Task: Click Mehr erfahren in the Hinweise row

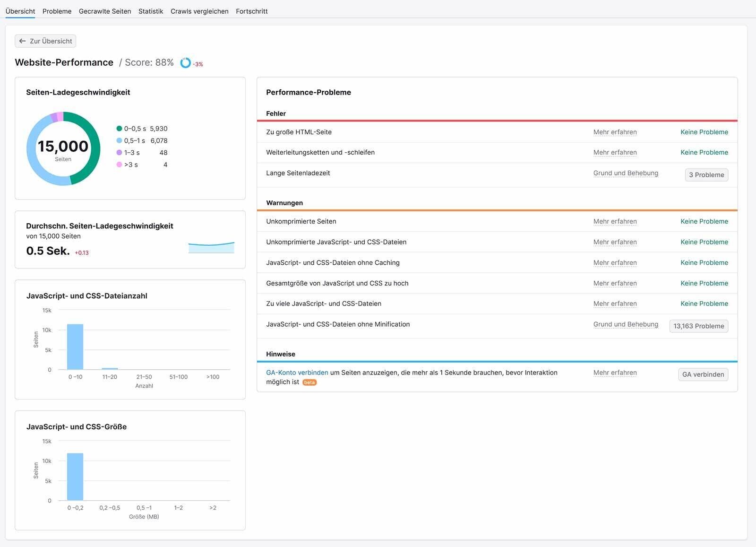Action: point(615,373)
